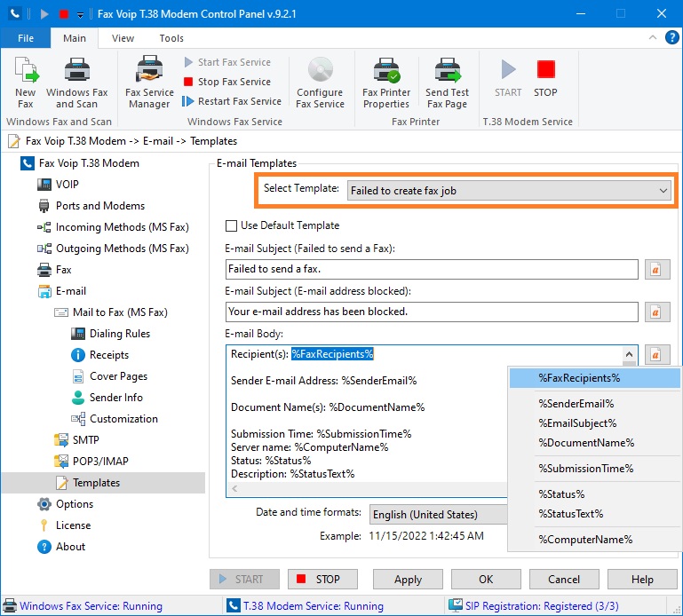
Task: Select POP3/IMAP settings
Action: (x=91, y=462)
